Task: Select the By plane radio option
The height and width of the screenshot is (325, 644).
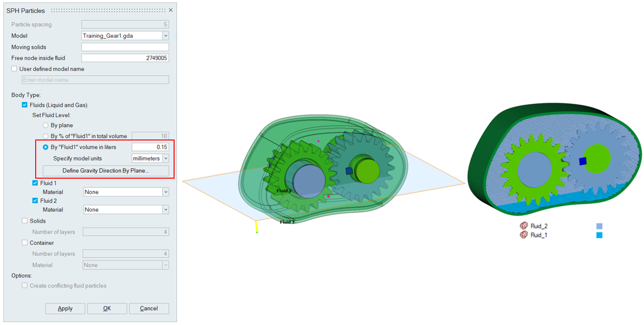Action: pyautogui.click(x=45, y=125)
